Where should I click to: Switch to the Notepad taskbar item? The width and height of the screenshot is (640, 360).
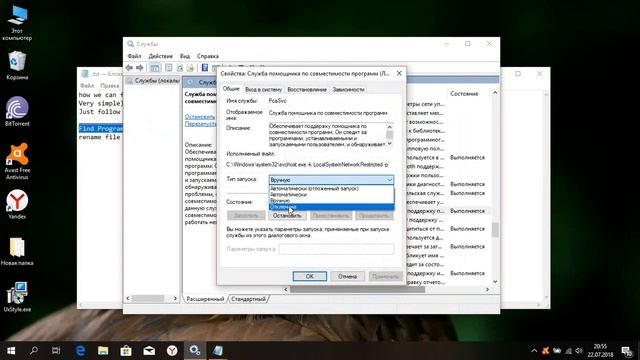[218, 351]
